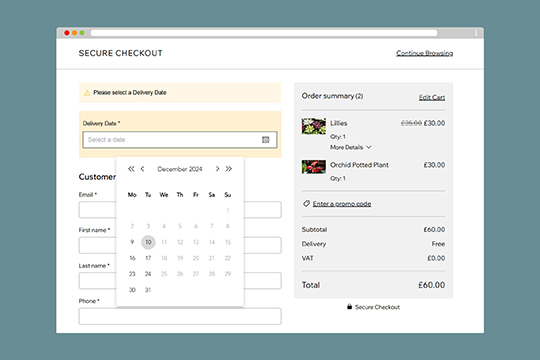Click the December 2024 calendar heading
Screen dimensions: 540x360
tap(180, 169)
